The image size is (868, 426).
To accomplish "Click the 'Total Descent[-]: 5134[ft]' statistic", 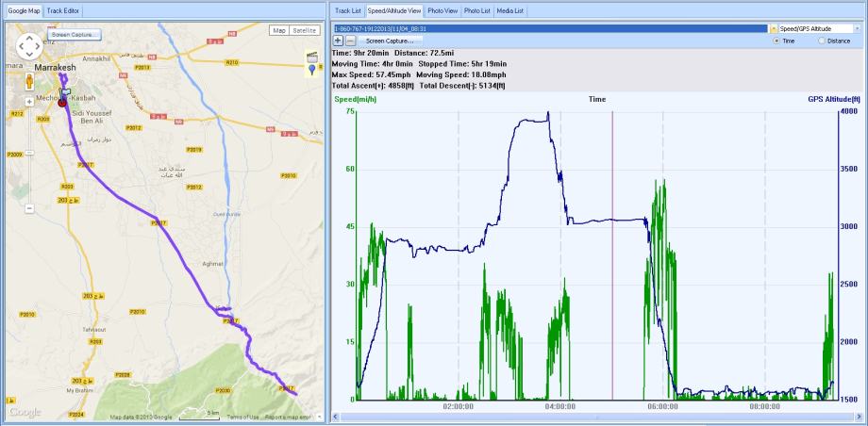I will coord(462,86).
